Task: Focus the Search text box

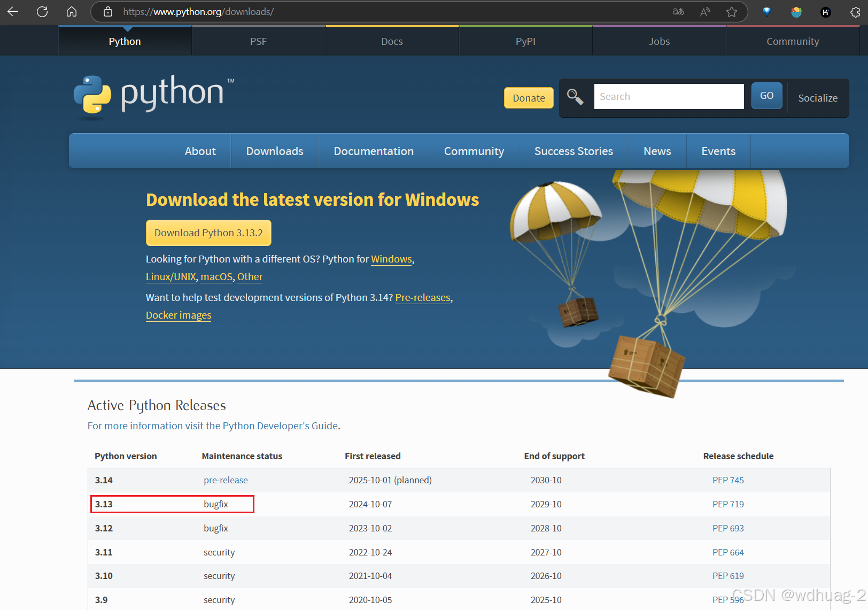Action: 669,96
